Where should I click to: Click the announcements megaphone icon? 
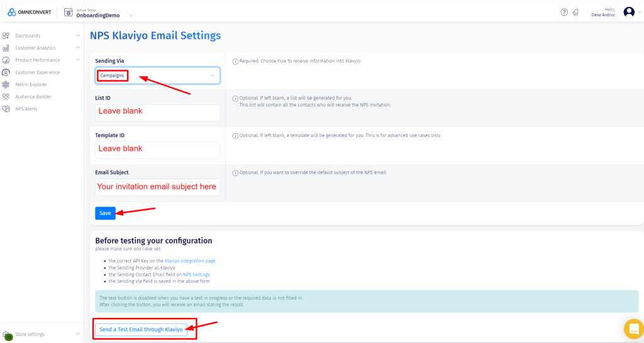[575, 13]
